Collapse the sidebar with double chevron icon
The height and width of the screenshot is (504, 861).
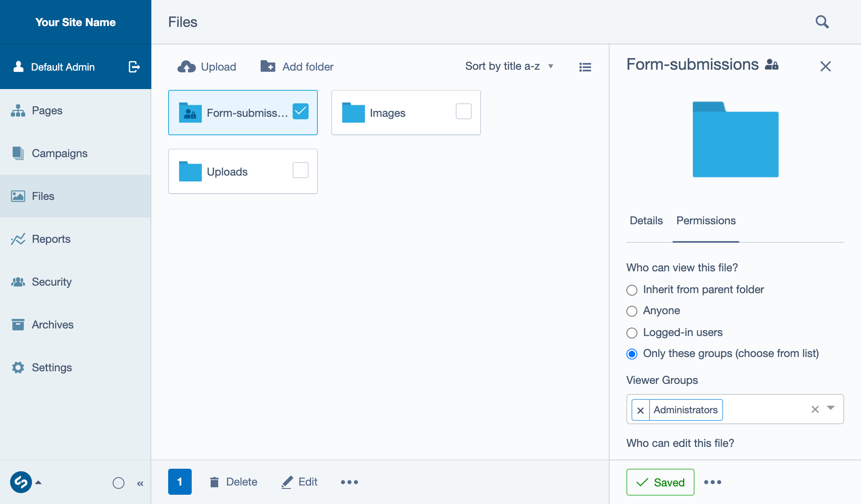pyautogui.click(x=140, y=483)
